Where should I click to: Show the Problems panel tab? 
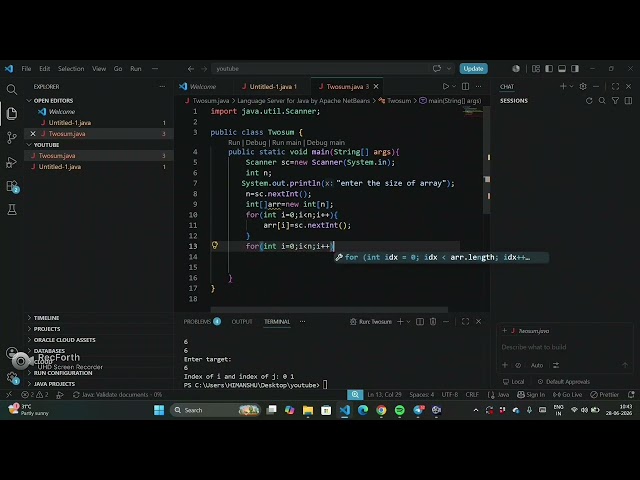202,322
